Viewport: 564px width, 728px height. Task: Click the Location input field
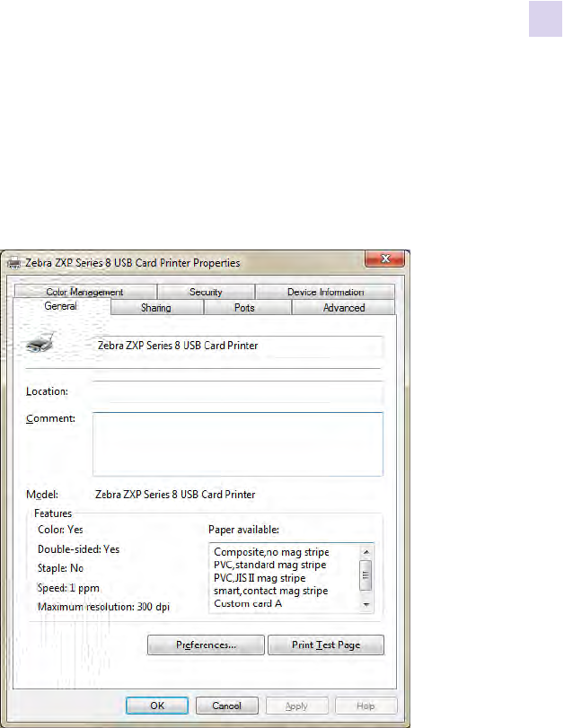pyautogui.click(x=238, y=392)
